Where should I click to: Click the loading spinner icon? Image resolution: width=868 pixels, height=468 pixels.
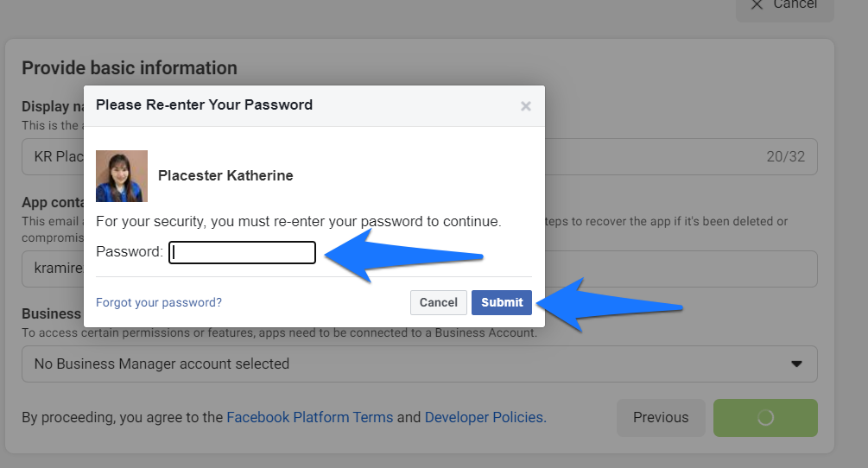tap(765, 418)
